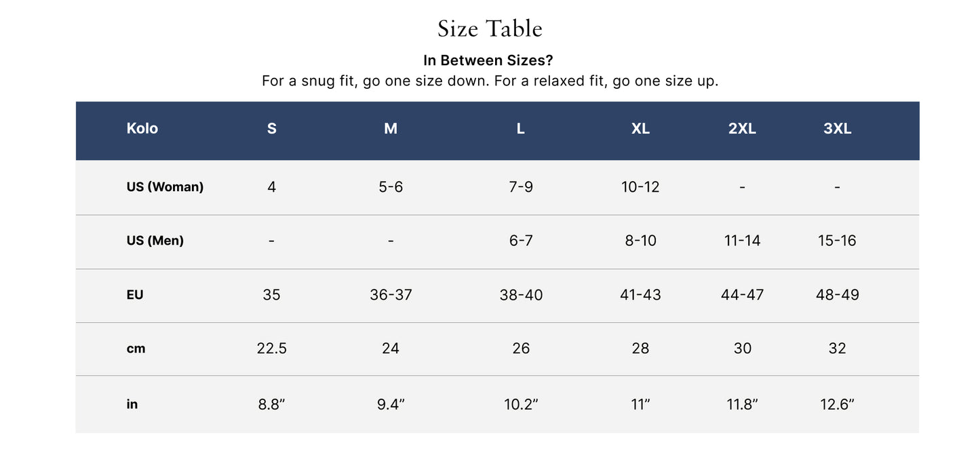The height and width of the screenshot is (459, 980).
Task: Click the 'in' row label
Action: point(132,404)
